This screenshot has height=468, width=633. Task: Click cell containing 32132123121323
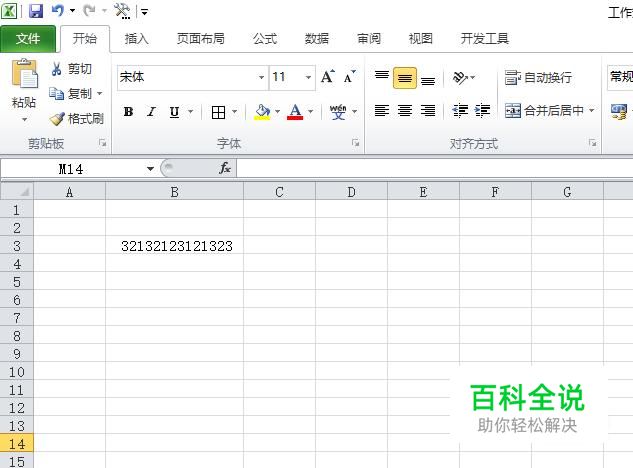click(x=174, y=246)
